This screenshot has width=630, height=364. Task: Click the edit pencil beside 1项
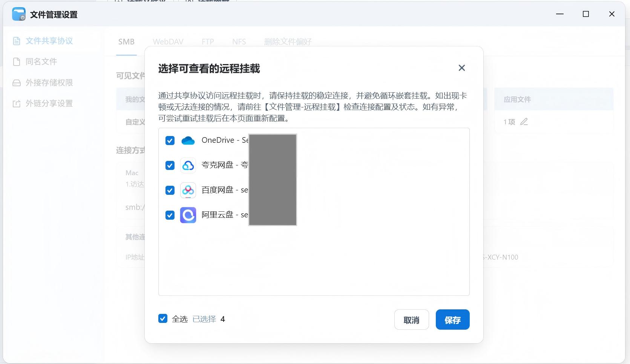524,122
